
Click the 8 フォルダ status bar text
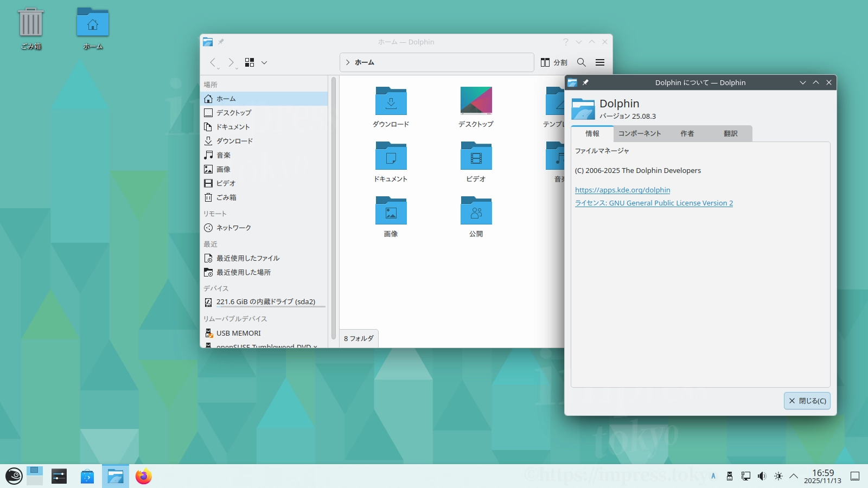click(x=359, y=338)
